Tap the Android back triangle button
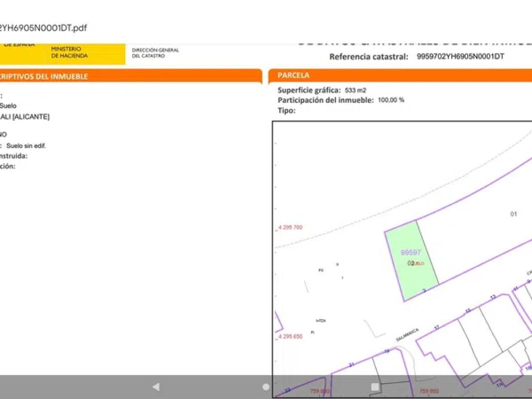The height and width of the screenshot is (399, 532). click(x=156, y=387)
